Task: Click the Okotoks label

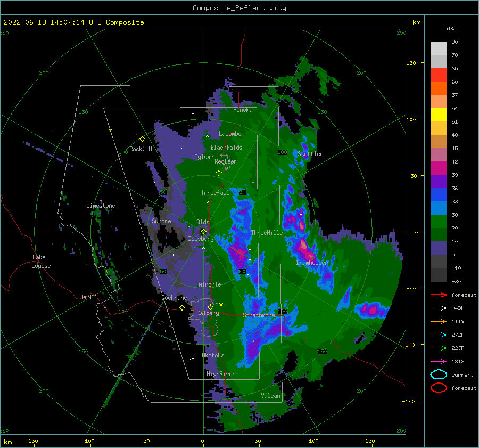Action: point(213,355)
